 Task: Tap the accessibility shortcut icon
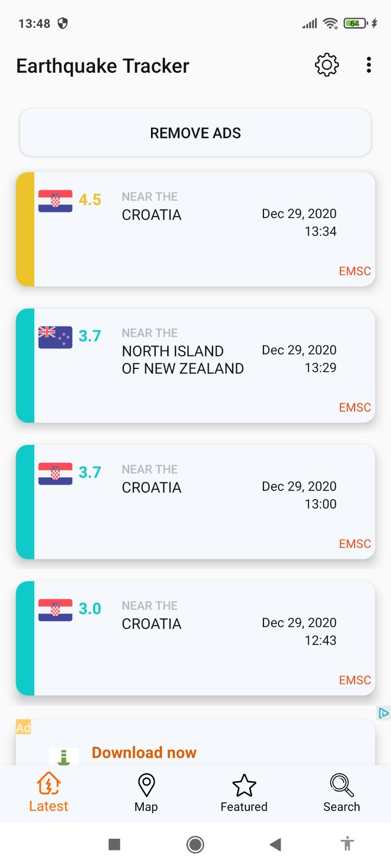pyautogui.click(x=347, y=844)
